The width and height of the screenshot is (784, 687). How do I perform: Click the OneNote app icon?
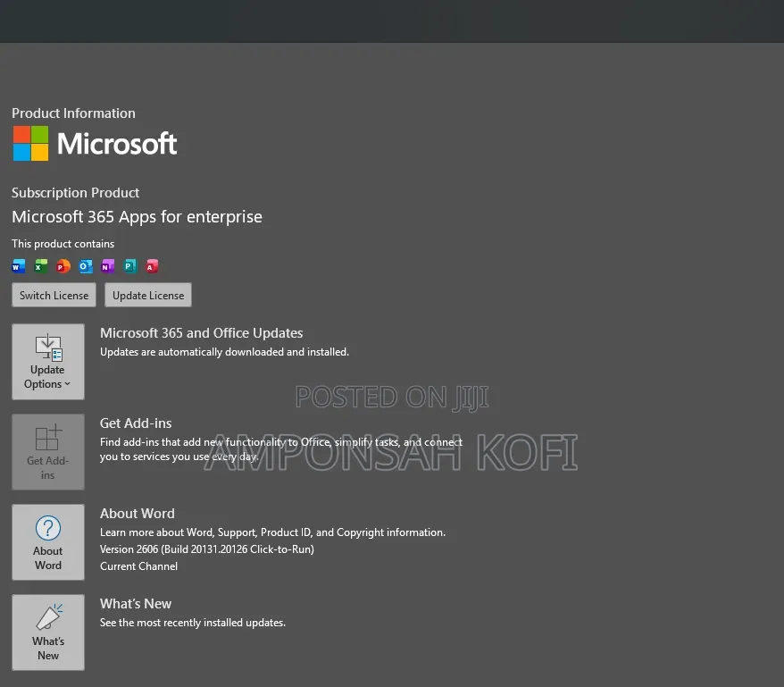[107, 266]
